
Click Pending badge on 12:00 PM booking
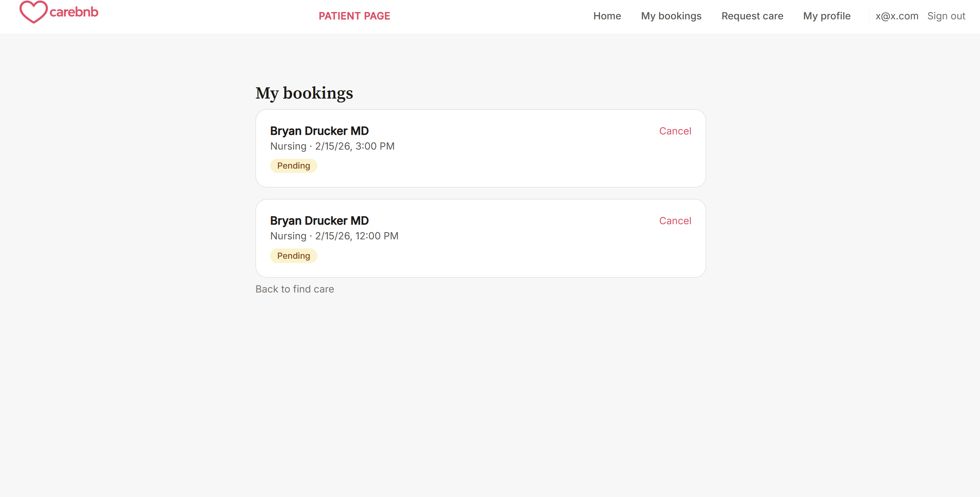[293, 256]
